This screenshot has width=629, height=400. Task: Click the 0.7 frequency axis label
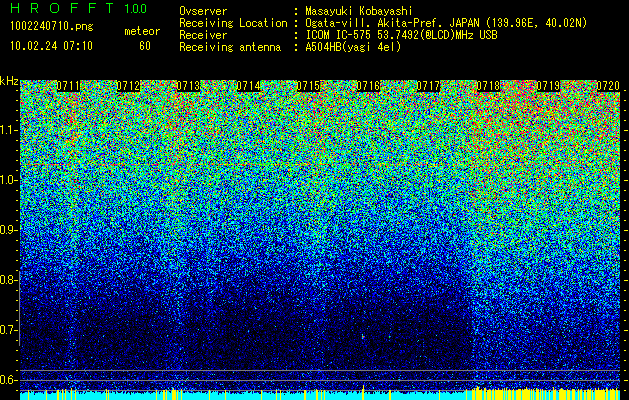(x=9, y=330)
